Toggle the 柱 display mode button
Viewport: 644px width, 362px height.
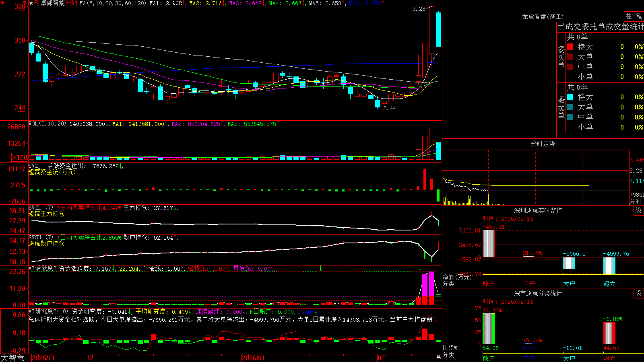point(629,16)
